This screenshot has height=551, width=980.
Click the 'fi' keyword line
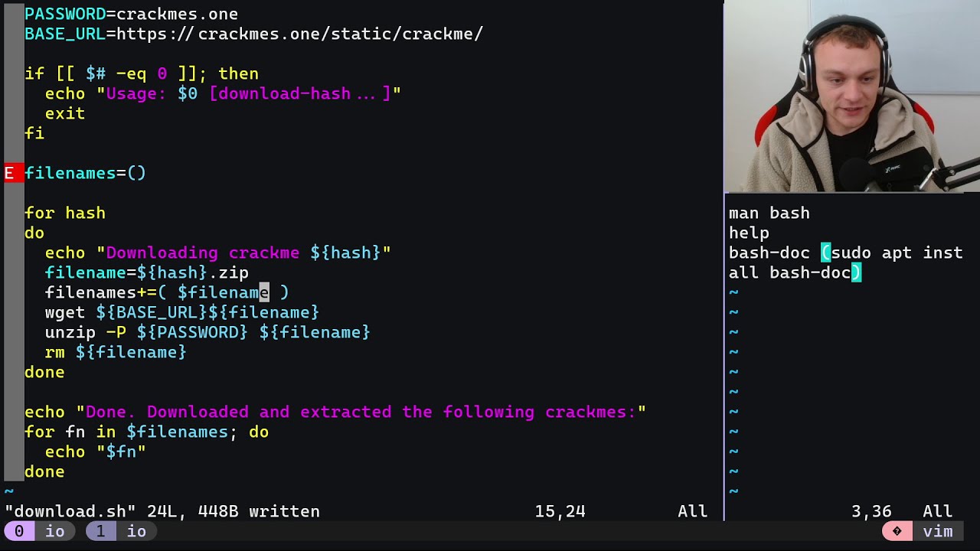[34, 133]
